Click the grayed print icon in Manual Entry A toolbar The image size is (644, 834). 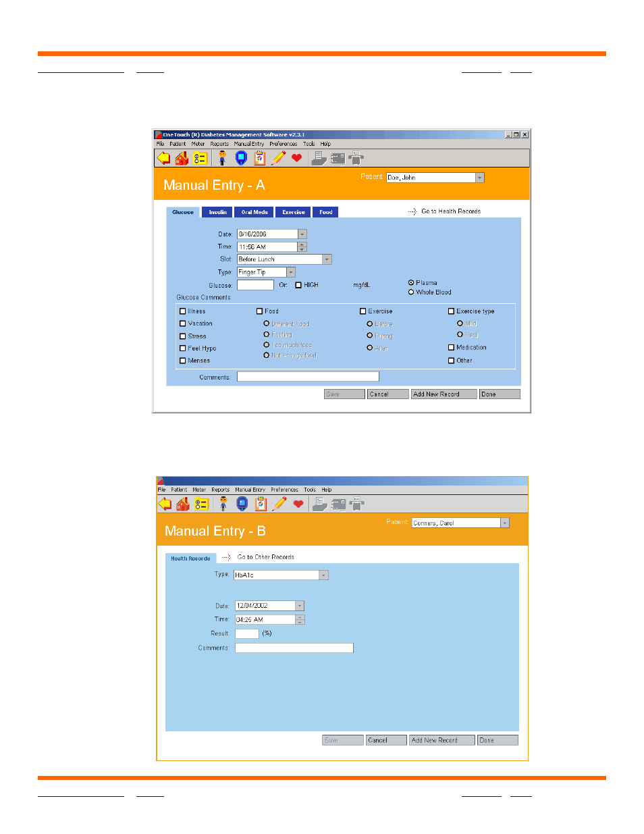pos(319,158)
